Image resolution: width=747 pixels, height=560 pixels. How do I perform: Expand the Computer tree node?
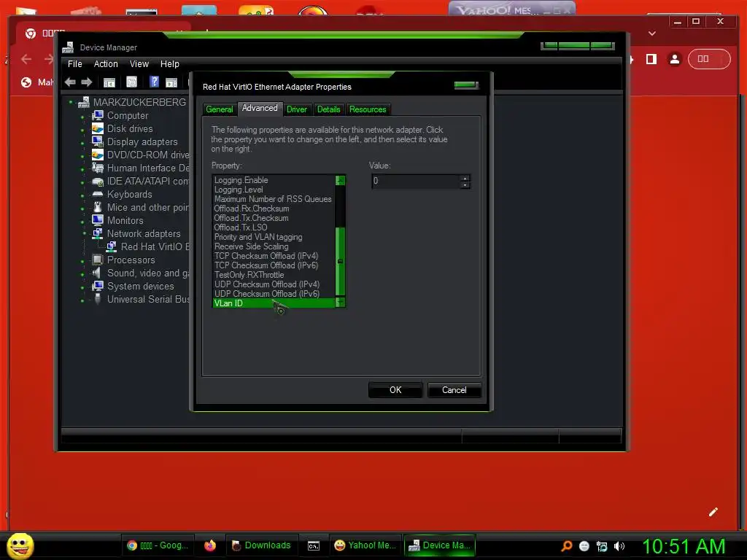82,116
